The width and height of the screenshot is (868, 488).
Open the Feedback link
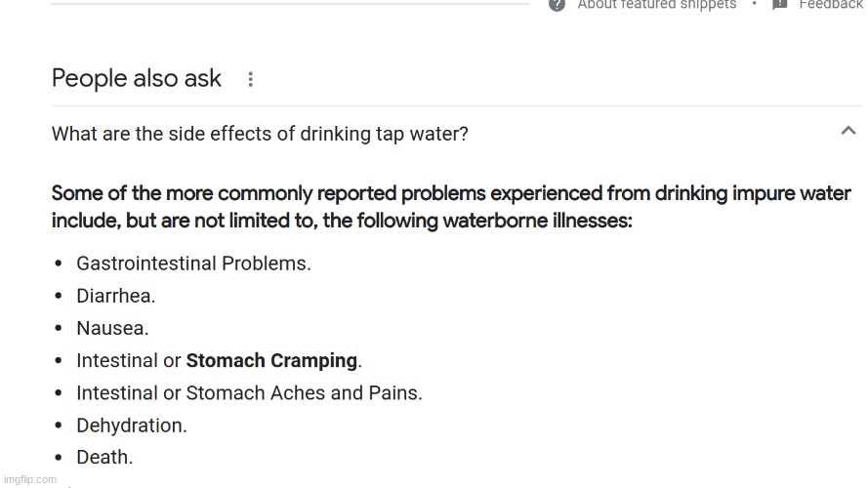click(831, 5)
